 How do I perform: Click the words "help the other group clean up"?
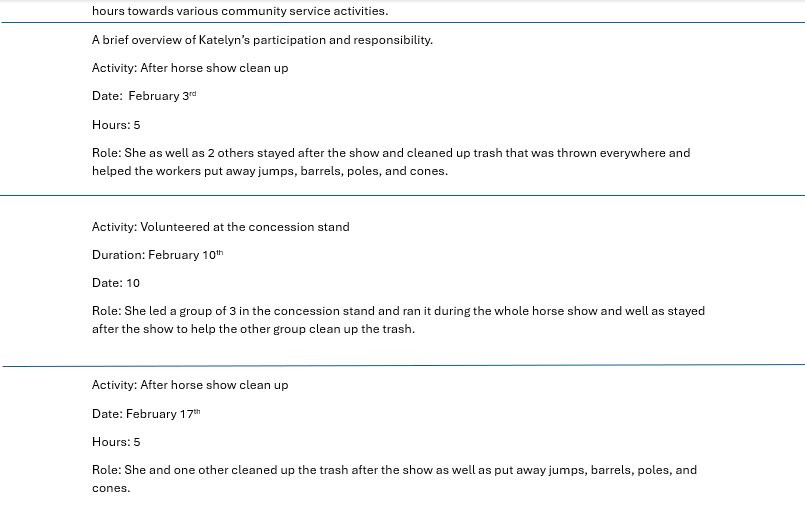282,329
